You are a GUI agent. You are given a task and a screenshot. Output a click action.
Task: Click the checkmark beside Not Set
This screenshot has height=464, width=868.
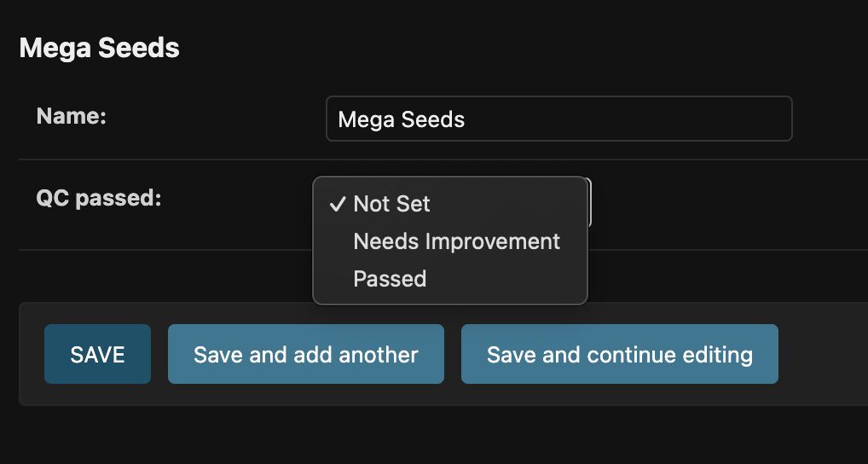pyautogui.click(x=338, y=204)
